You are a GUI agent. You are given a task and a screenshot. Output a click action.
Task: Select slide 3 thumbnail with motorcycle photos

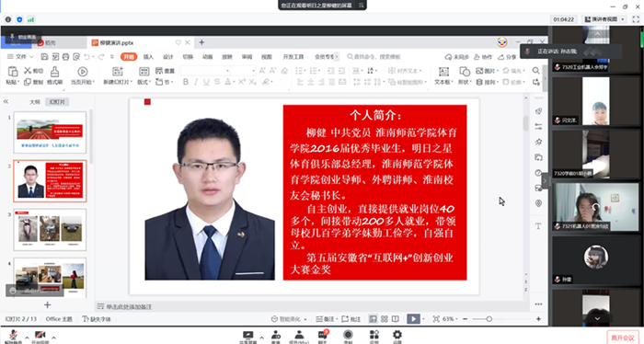pyautogui.click(x=50, y=229)
